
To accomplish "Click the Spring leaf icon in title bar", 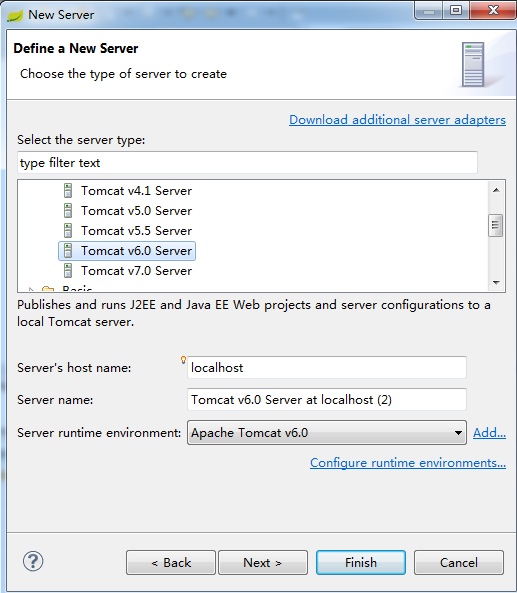I will (15, 15).
